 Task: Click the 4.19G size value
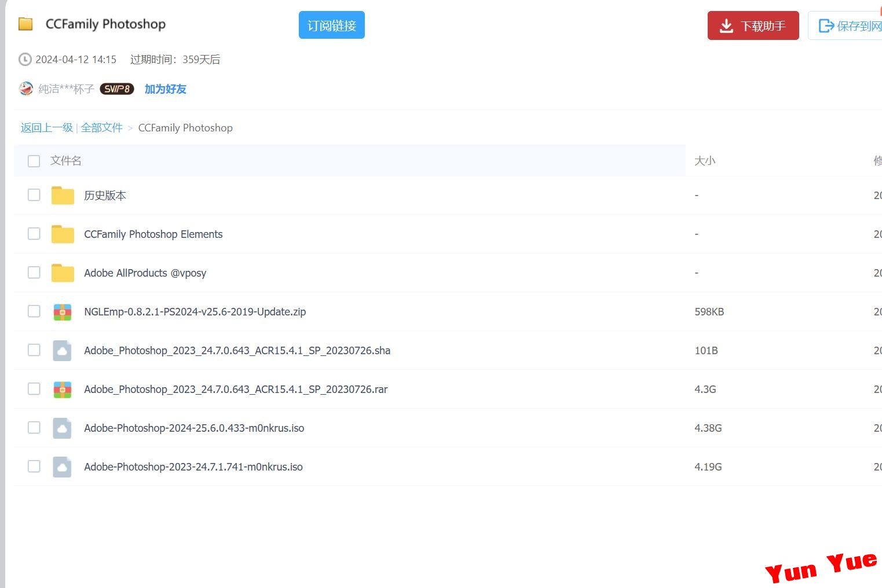(x=708, y=467)
